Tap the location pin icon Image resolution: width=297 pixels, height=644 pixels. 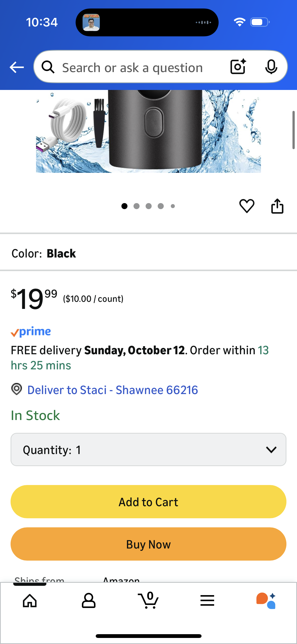tap(17, 389)
